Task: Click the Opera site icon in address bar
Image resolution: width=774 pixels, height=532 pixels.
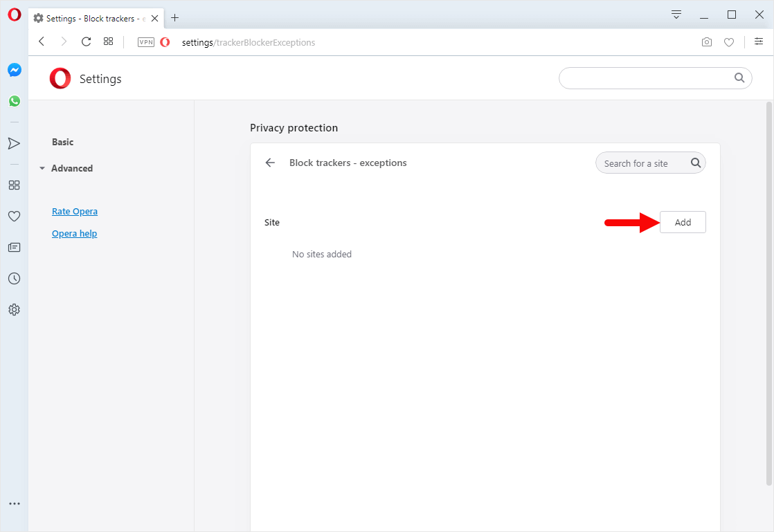Action: click(x=165, y=42)
